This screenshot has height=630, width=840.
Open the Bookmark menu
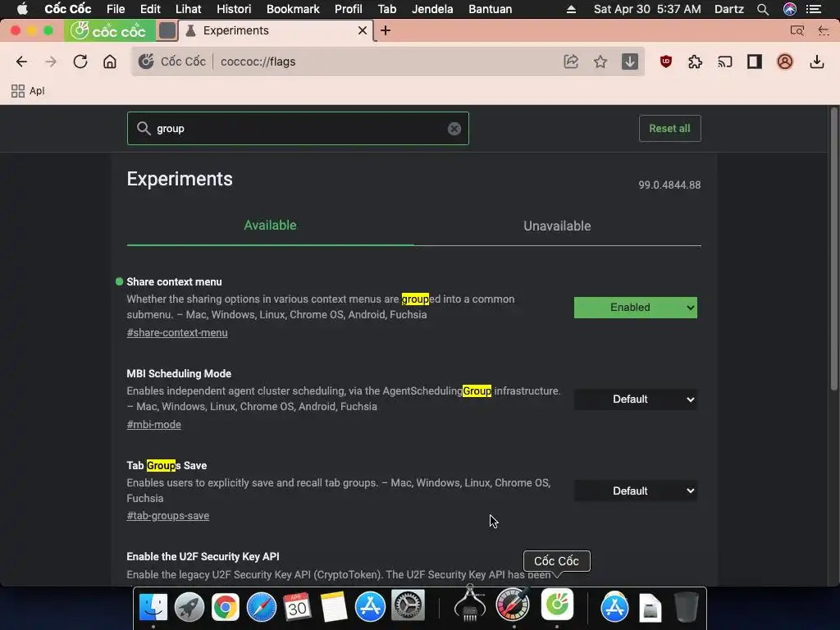pos(293,9)
